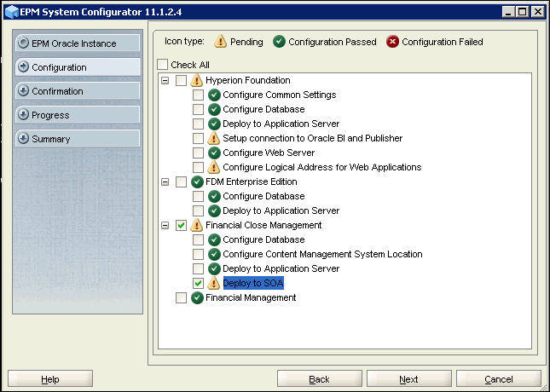Viewport: 550px width, 392px height.
Task: Click the passed icon beside Configure Common Settings
Action: tap(214, 95)
